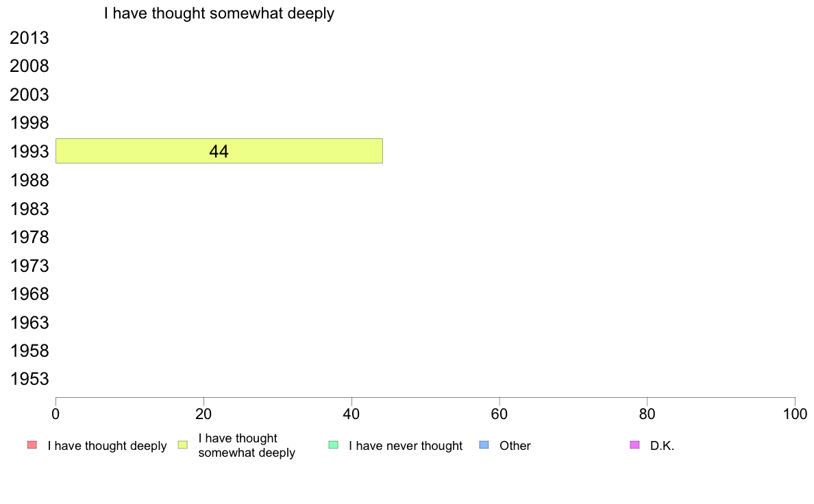814x504 pixels.
Task: Select the yellow 1993 bar labeled 44
Action: 219,151
